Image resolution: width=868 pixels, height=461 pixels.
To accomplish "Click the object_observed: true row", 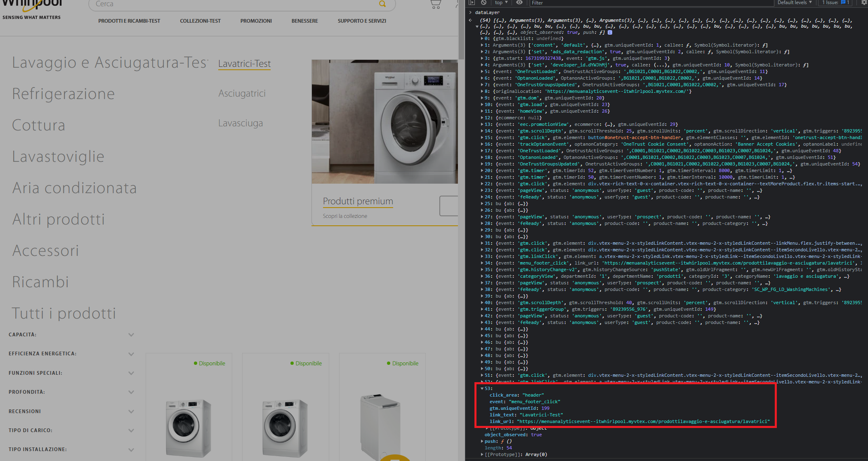I will 513,435.
